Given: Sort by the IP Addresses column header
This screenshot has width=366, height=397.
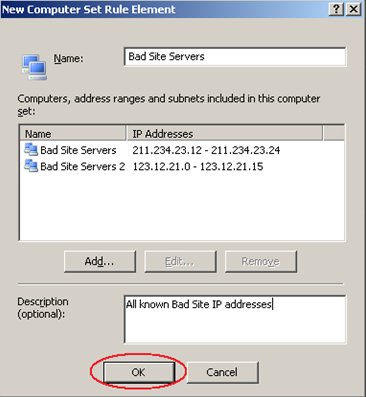Looking at the screenshot, I should 224,134.
